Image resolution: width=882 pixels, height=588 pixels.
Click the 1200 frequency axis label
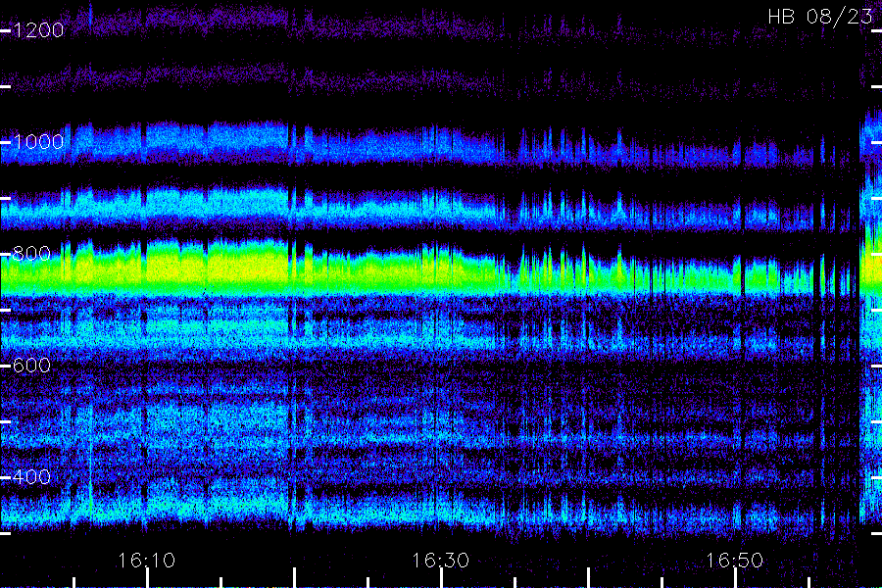(x=38, y=30)
